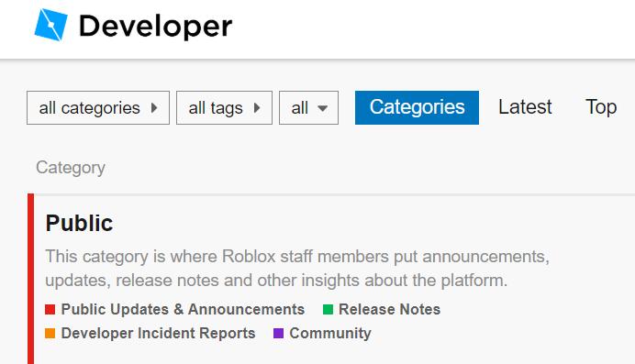Click the purple Community color badge
635x364 pixels.
point(279,333)
